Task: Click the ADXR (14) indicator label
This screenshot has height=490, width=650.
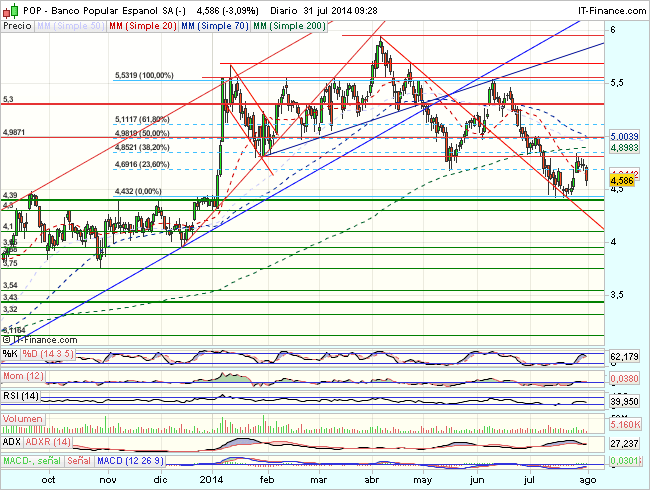Action: pos(48,442)
